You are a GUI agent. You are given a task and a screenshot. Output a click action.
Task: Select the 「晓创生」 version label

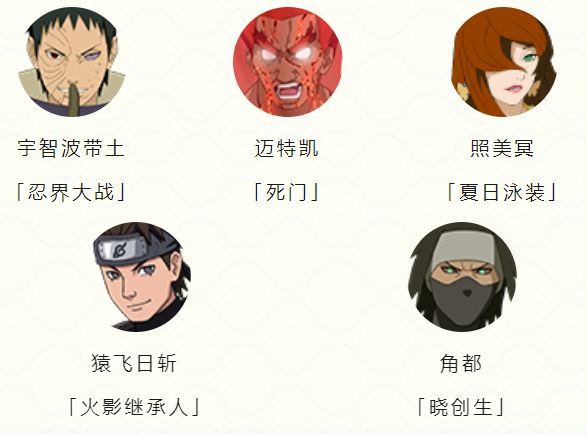pos(461,407)
